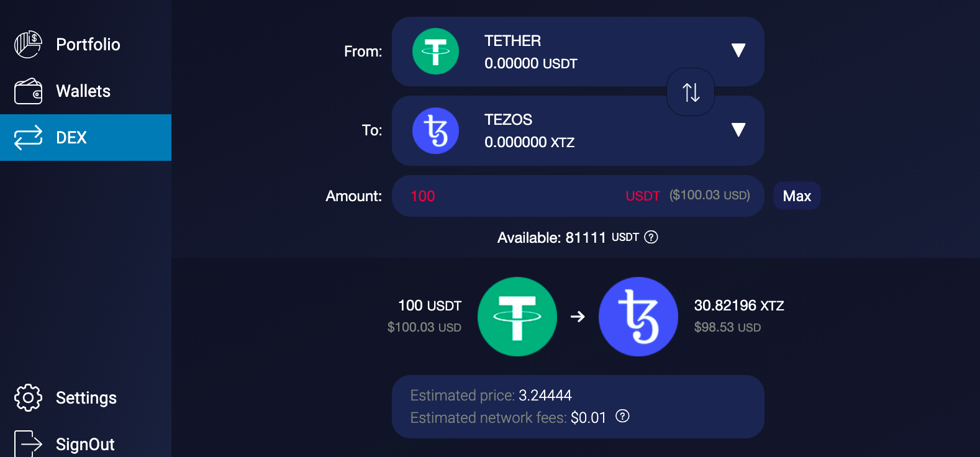Click the SignOut label

tap(85, 444)
